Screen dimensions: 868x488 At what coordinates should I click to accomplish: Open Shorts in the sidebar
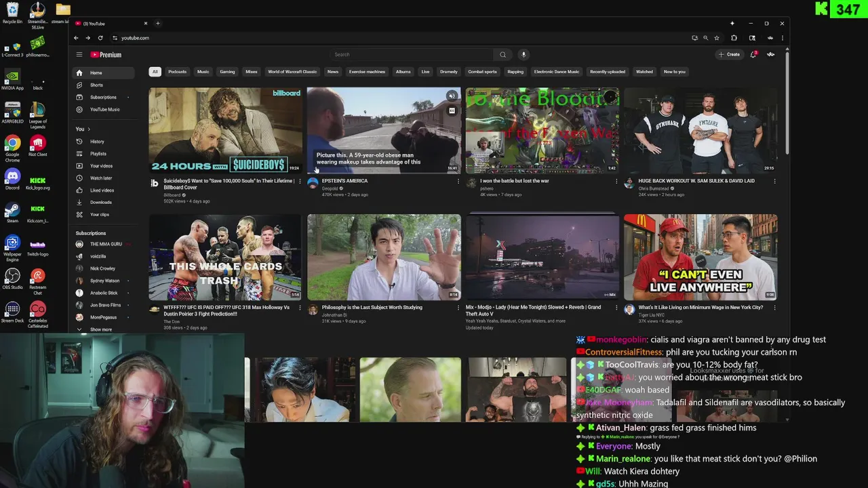coord(102,85)
